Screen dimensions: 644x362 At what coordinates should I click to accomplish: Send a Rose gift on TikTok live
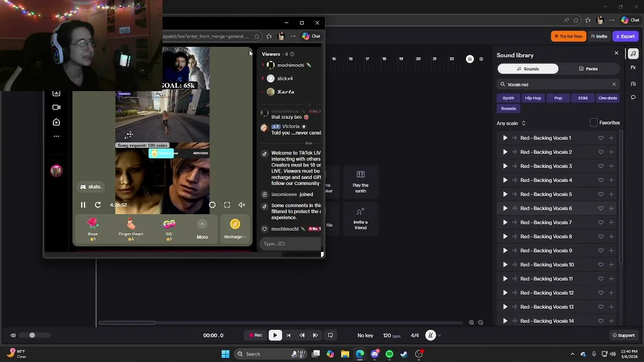pos(93,229)
